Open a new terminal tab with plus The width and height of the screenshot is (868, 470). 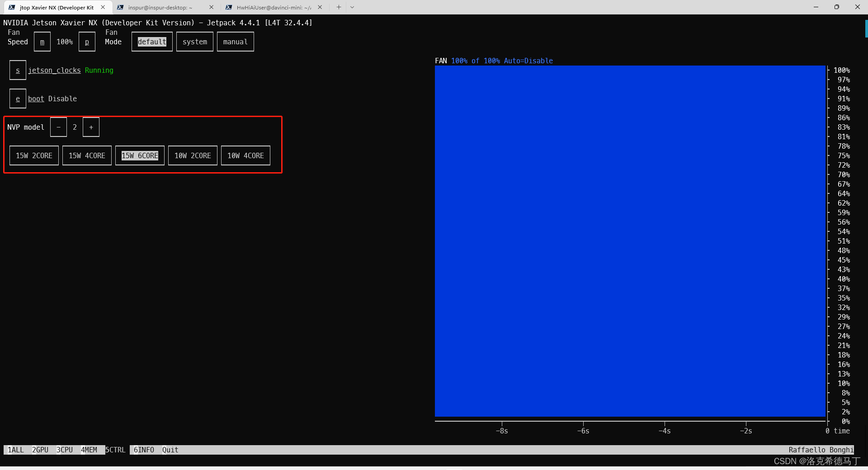(339, 7)
